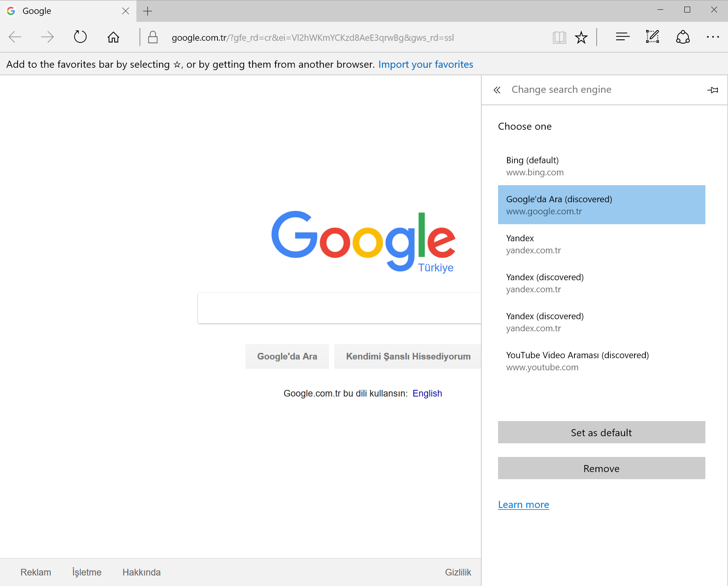
Task: Select the plain Yandex entry
Action: (x=601, y=244)
